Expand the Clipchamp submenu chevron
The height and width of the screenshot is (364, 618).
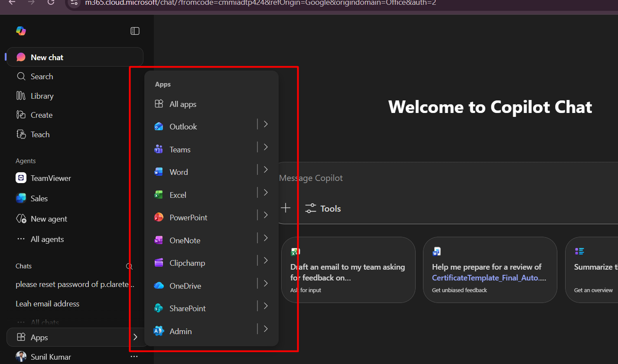[x=266, y=261]
